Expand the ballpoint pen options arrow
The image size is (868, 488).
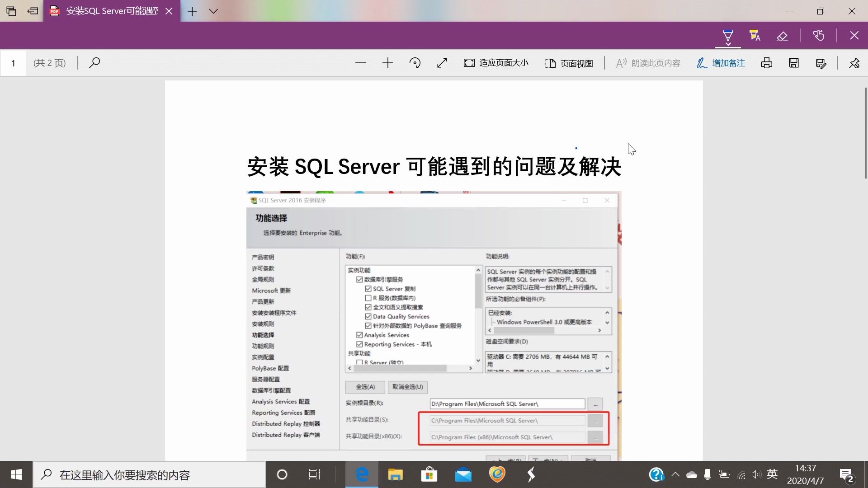pos(728,44)
